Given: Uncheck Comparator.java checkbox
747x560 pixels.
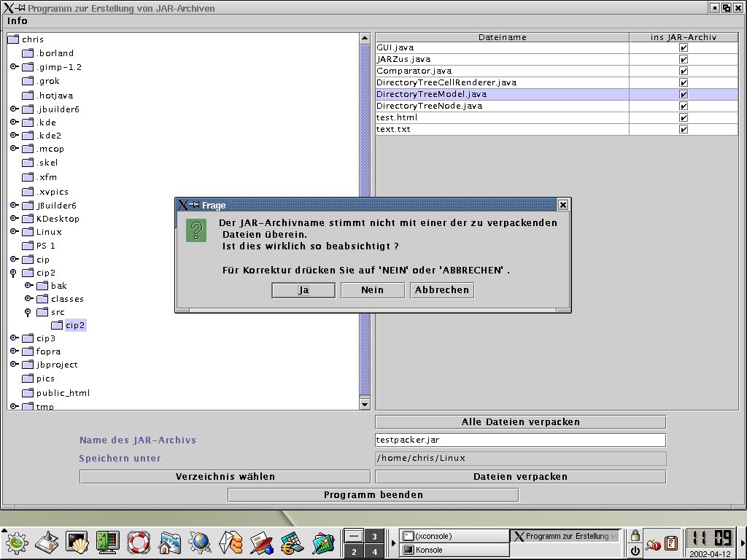Looking at the screenshot, I should pos(684,71).
